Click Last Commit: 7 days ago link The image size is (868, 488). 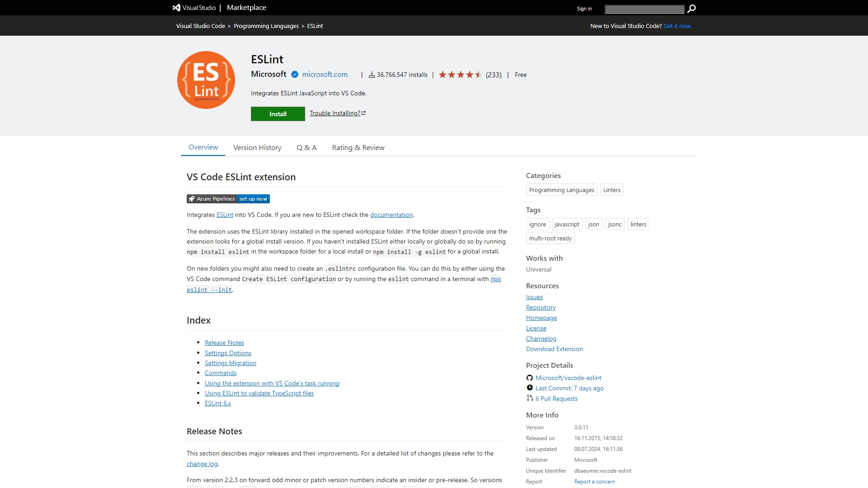click(569, 388)
